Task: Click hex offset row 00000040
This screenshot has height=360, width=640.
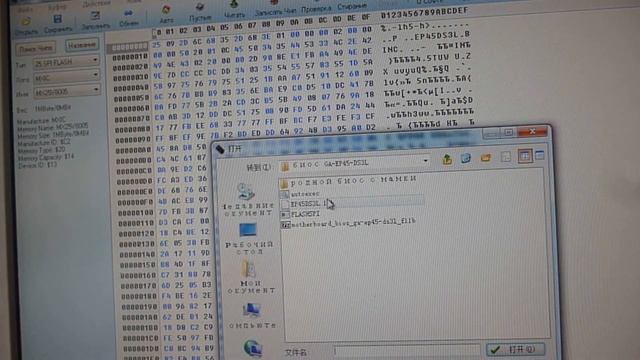Action: [x=131, y=88]
